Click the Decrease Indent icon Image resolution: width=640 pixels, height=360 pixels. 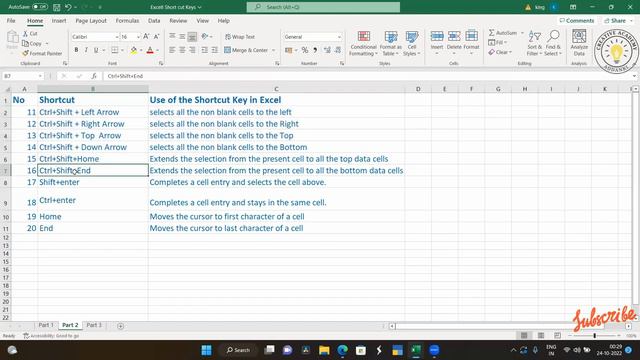[x=204, y=50]
